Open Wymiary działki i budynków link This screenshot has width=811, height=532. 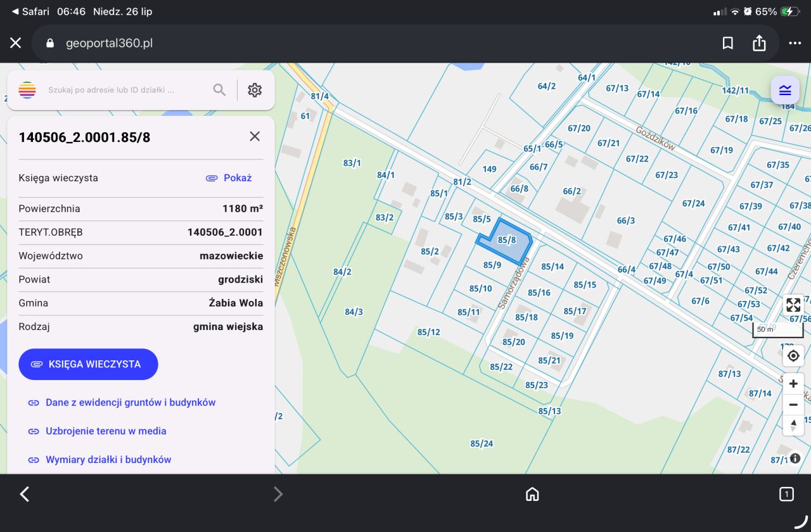click(99, 460)
